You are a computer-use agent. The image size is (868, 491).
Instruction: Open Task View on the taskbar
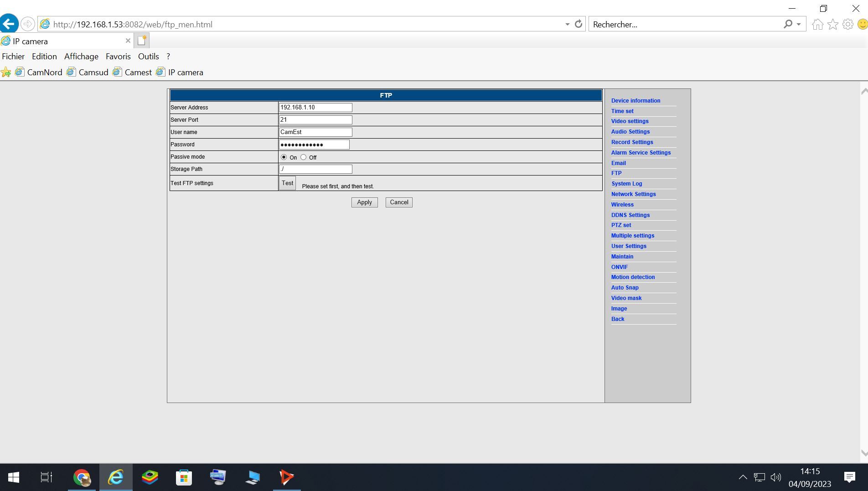(46, 477)
